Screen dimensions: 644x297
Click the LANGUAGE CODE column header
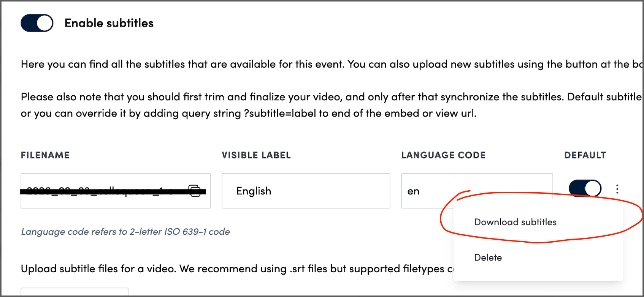coord(443,155)
